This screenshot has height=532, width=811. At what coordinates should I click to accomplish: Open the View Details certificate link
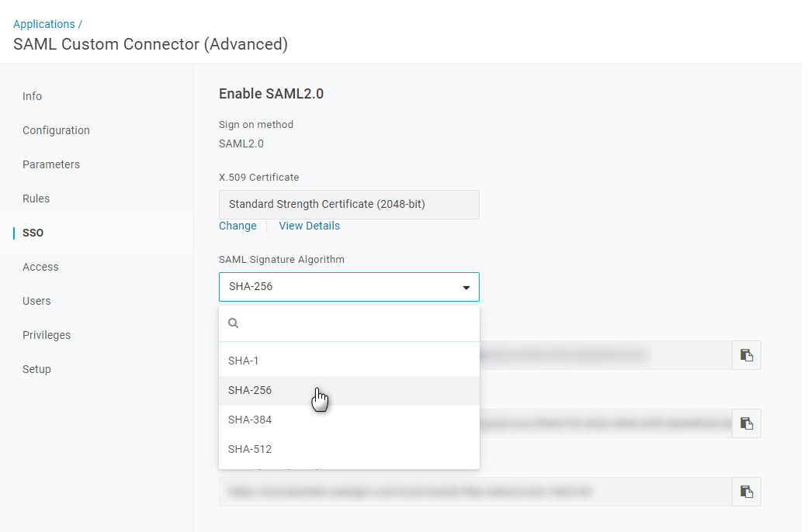click(309, 226)
